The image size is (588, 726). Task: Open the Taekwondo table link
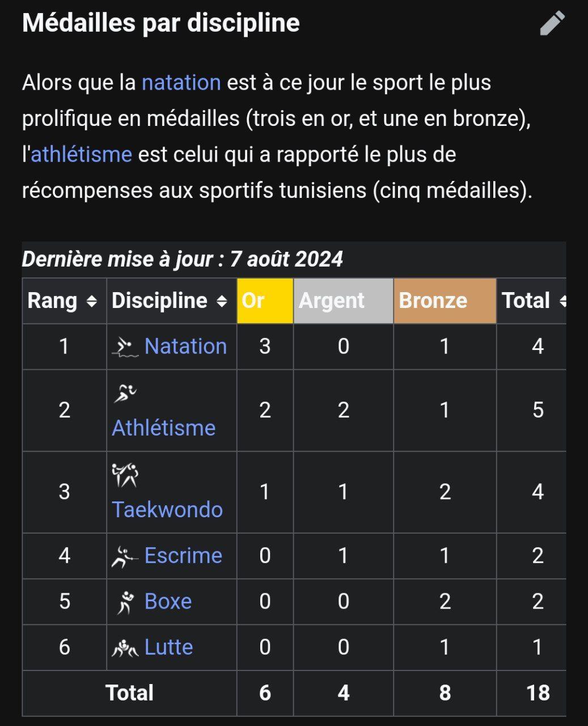coord(167,509)
